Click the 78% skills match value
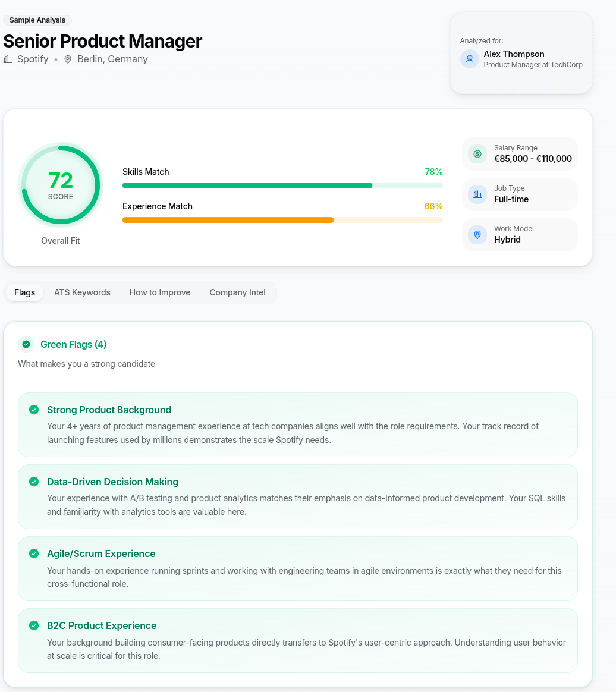 (x=433, y=172)
